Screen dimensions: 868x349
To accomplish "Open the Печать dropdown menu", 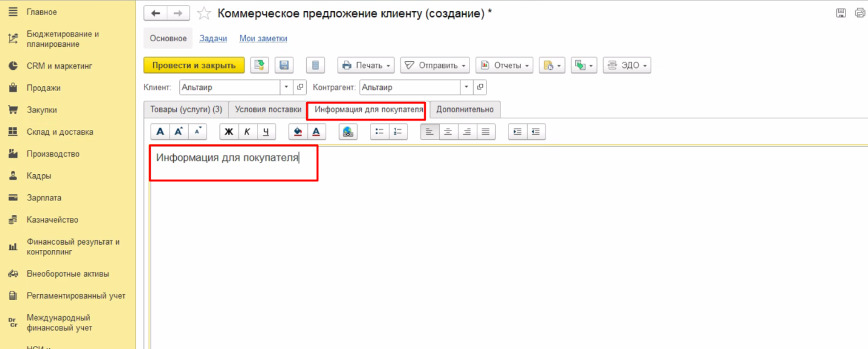I will pyautogui.click(x=366, y=66).
